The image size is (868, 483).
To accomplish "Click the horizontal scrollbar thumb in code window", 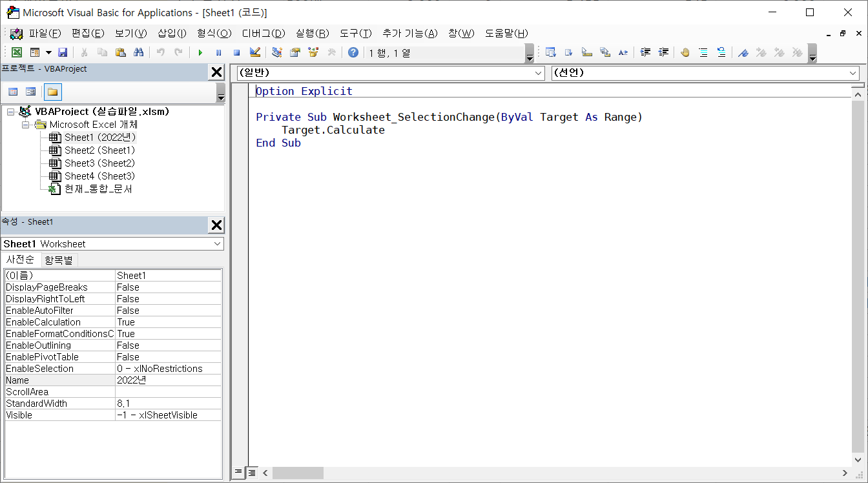I will pos(297,473).
